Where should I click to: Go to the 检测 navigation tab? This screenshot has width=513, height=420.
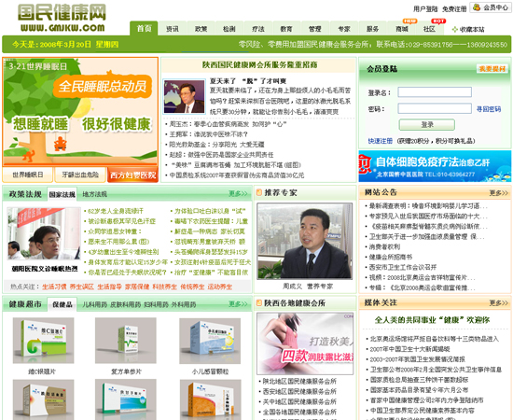(x=229, y=29)
